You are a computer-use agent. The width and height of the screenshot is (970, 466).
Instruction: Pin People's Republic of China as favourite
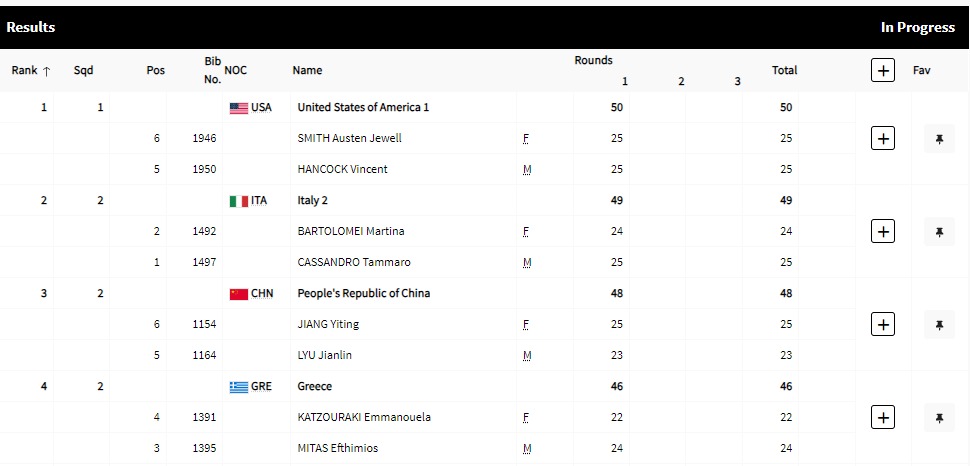pos(939,325)
